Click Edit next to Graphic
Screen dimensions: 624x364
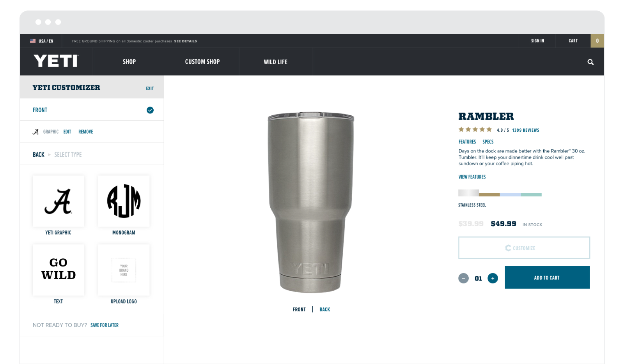point(67,132)
